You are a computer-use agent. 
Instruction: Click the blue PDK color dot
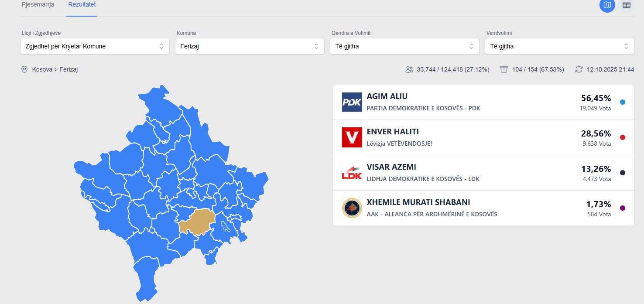click(x=623, y=102)
